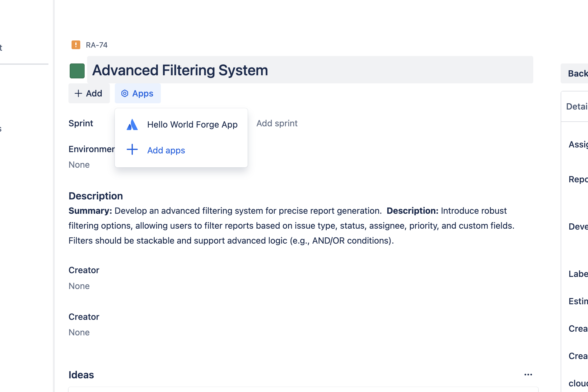This screenshot has width=588, height=392.
Task: Click the first Creator None value
Action: tap(79, 286)
